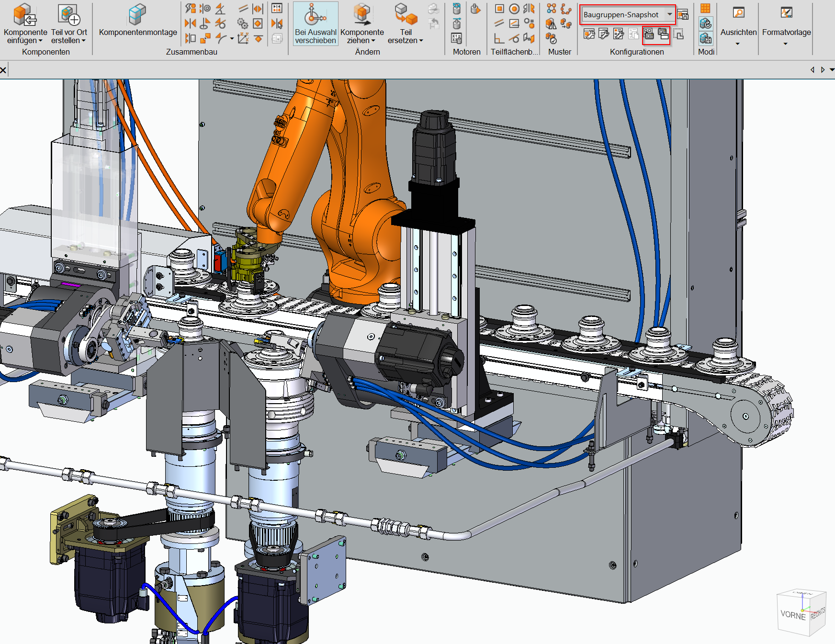The image size is (835, 644).
Task: Click the concentric face relationship icon
Action: coord(514,8)
